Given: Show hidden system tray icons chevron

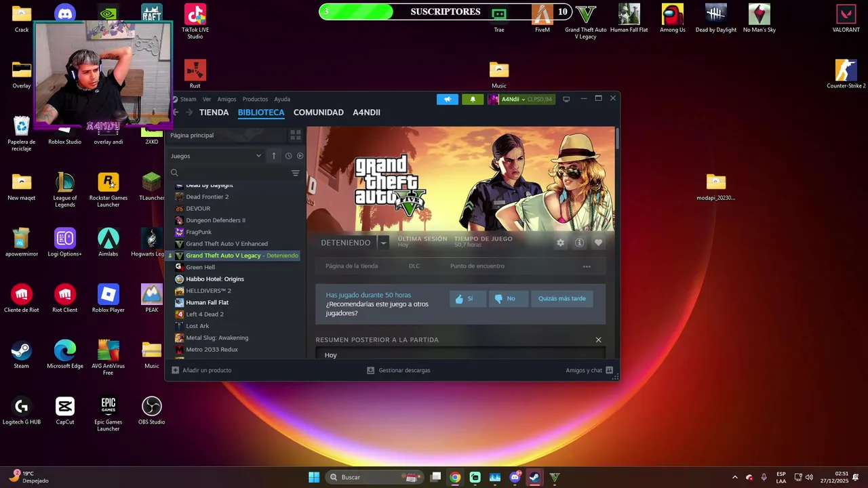Looking at the screenshot, I should pyautogui.click(x=734, y=477).
